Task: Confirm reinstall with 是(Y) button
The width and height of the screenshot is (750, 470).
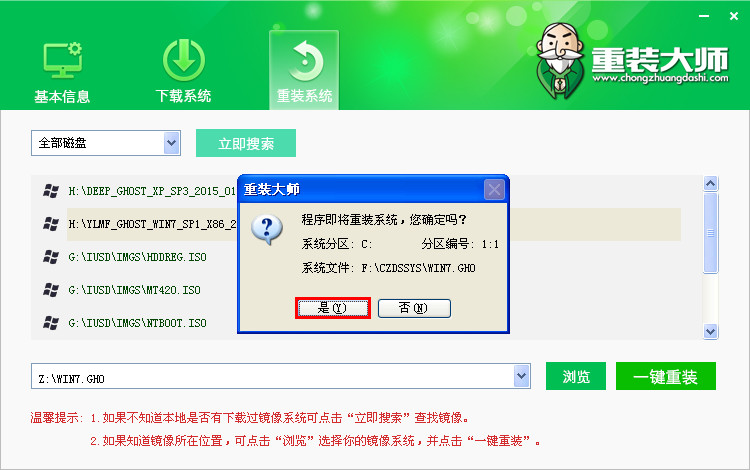Action: click(x=333, y=308)
